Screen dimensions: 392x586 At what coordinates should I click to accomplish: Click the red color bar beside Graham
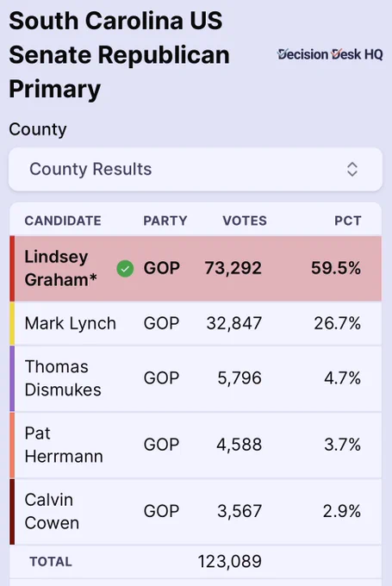click(12, 268)
